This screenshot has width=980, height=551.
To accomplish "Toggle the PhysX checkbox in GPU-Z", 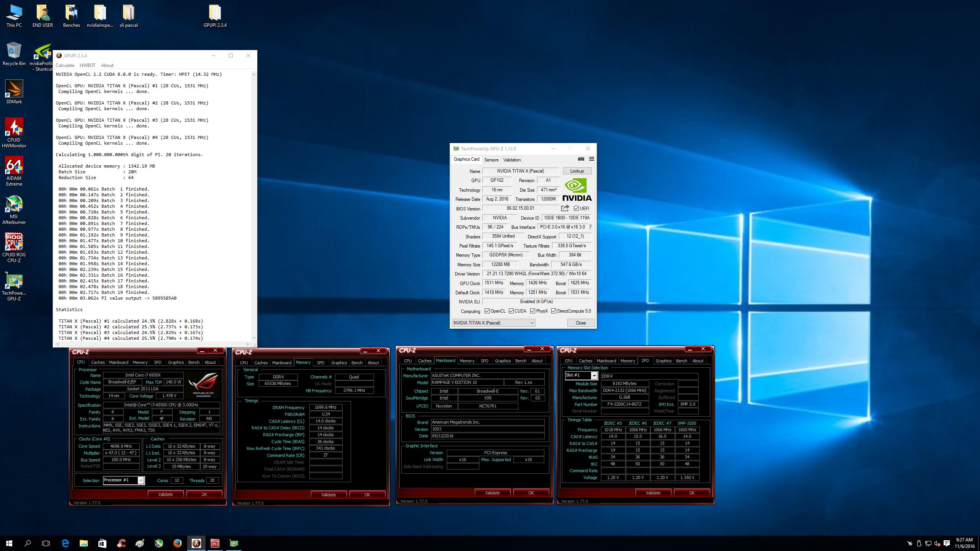I will tap(533, 311).
